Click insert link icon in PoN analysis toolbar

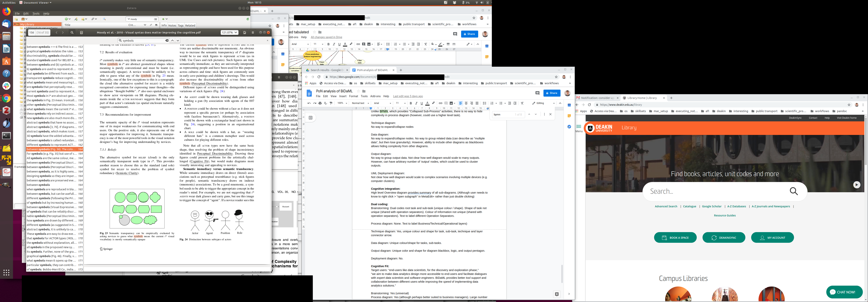[440, 103]
